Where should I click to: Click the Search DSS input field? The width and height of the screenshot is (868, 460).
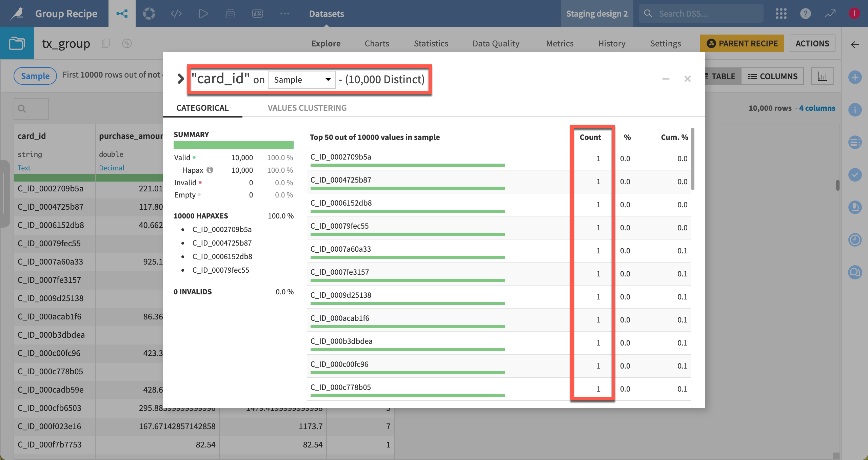(700, 14)
